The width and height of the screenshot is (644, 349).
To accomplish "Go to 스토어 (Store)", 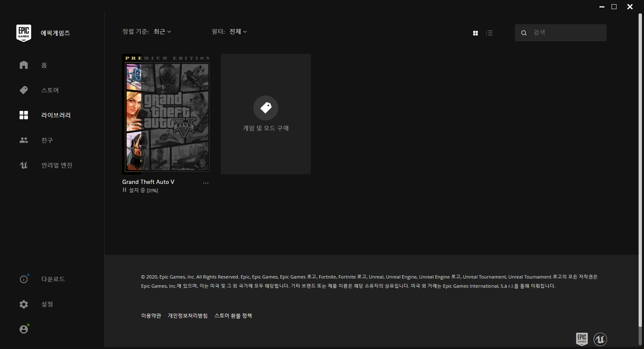I will [50, 90].
